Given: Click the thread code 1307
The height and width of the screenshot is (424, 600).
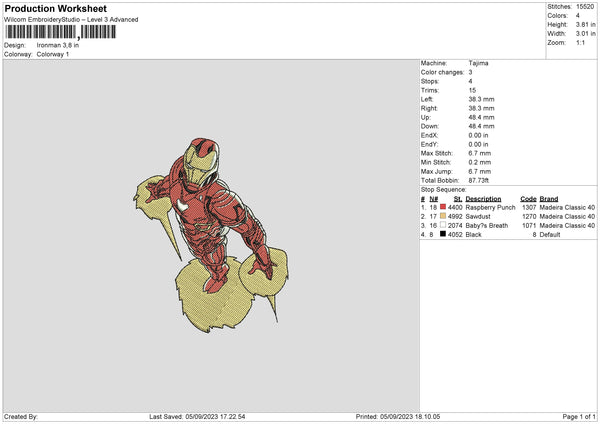Looking at the screenshot, I should (x=529, y=207).
